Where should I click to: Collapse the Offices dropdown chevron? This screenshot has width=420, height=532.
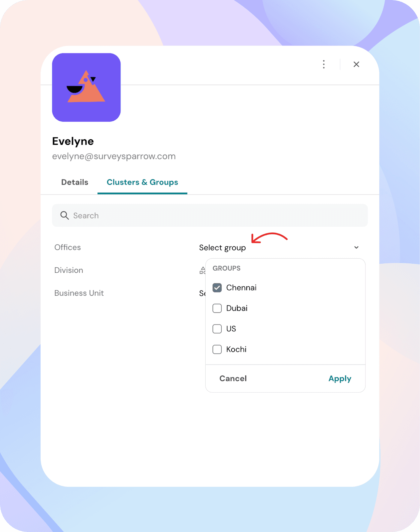click(x=356, y=247)
